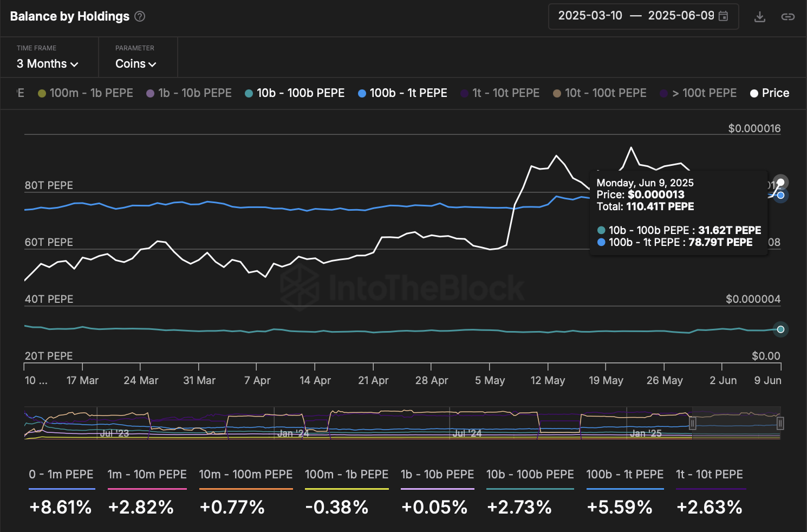Click the 1m - 10m PEPE percentage label

click(141, 507)
